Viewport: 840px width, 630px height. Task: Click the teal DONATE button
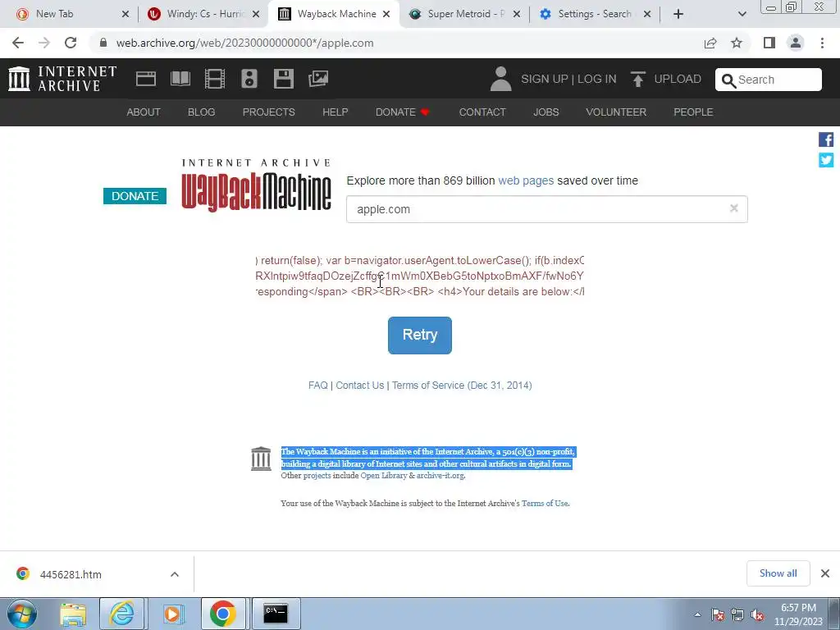tap(135, 196)
